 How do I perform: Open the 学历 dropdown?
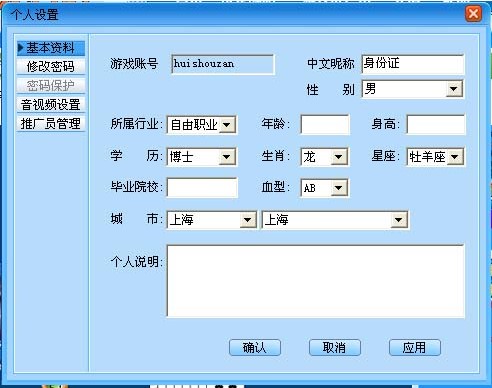click(202, 157)
